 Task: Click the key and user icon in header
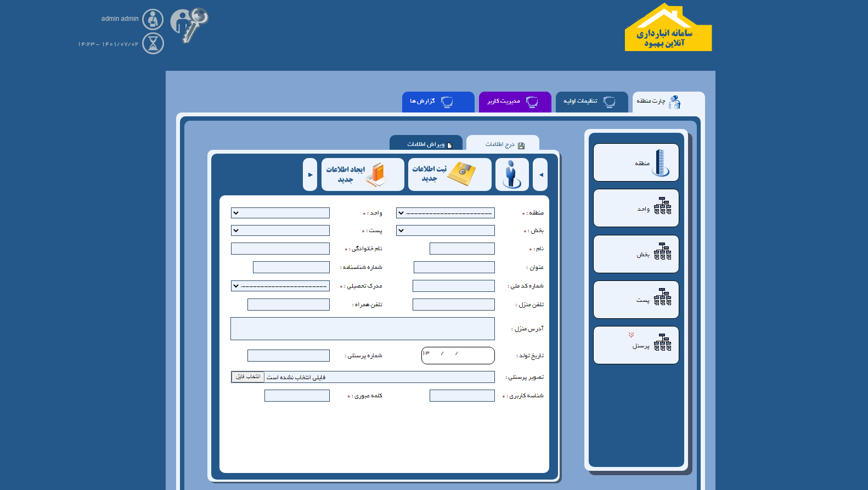(189, 25)
